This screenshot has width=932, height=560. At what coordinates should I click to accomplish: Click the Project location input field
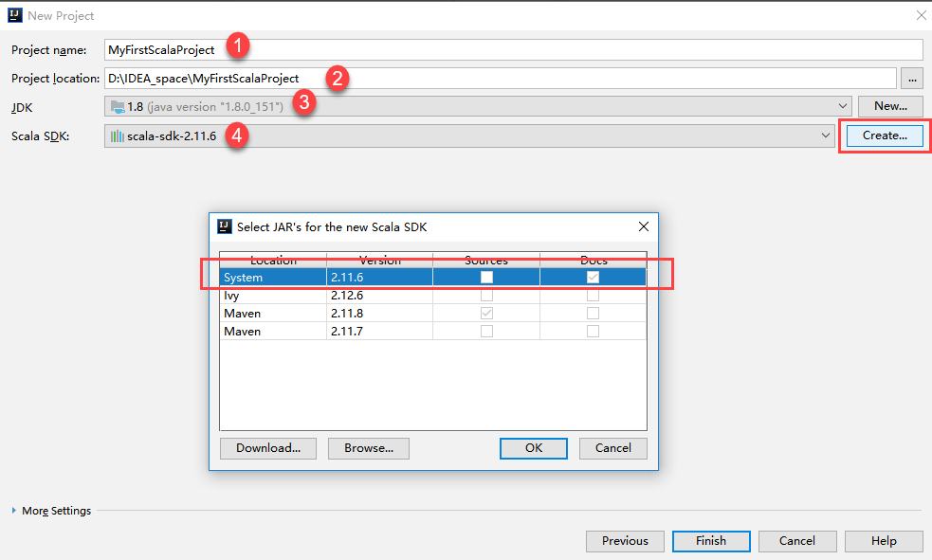coord(501,79)
